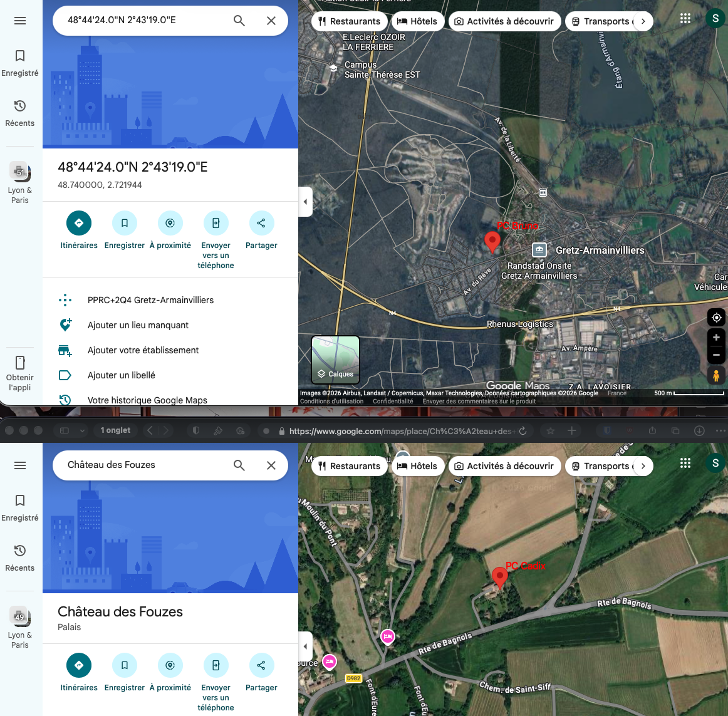
Task: Click Obtenir l'appli in top window sidebar
Action: [x=20, y=373]
